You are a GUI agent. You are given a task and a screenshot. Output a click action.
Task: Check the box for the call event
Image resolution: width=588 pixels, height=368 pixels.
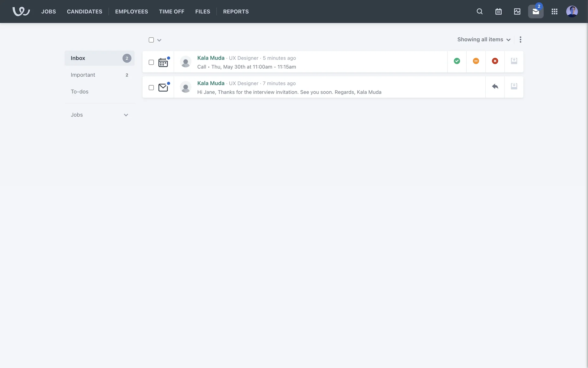pyautogui.click(x=151, y=62)
